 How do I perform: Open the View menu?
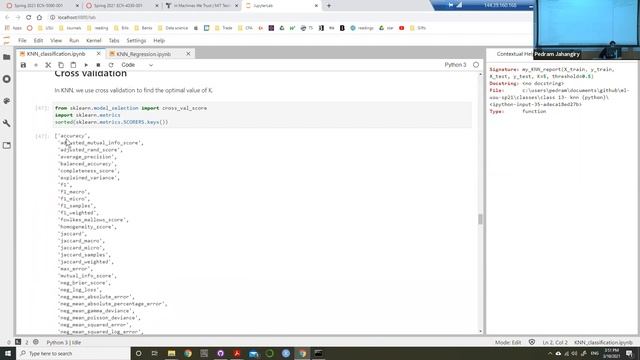pos(56,40)
